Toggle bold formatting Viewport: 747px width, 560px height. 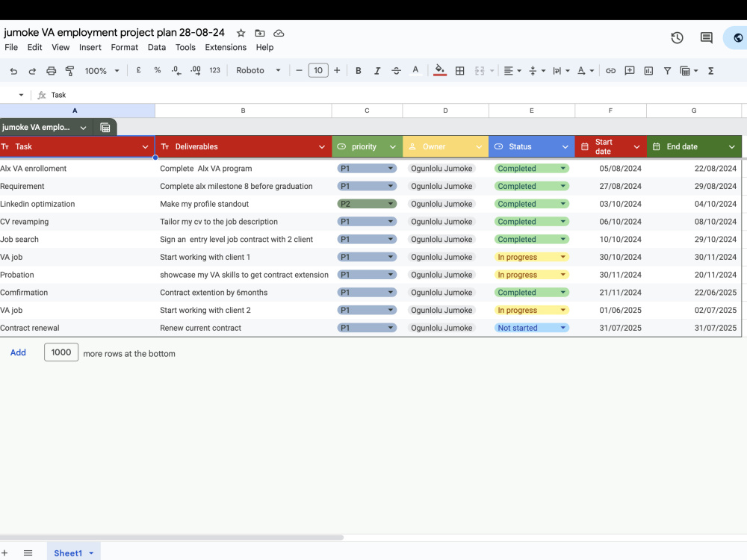pos(359,71)
